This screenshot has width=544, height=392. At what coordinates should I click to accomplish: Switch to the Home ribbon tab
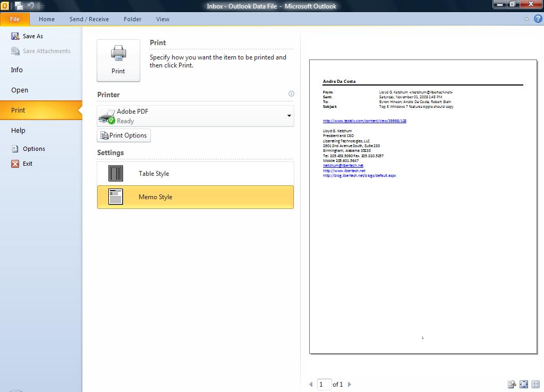tap(47, 19)
